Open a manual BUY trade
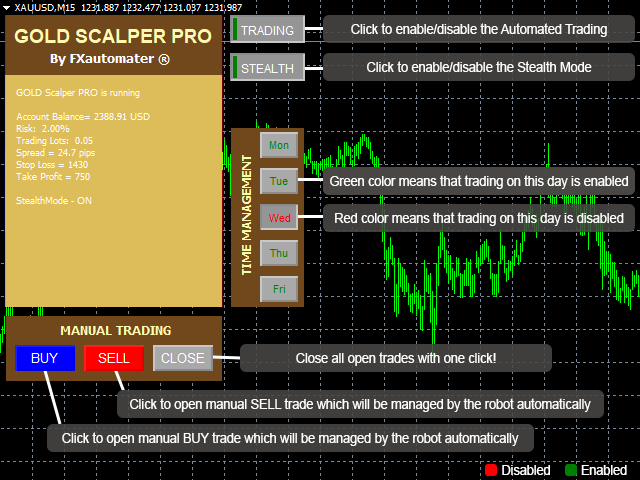 pyautogui.click(x=45, y=358)
